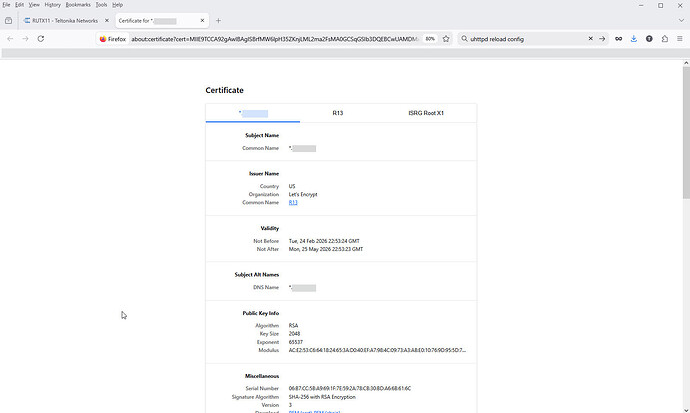Bookmark this page with the star

click(446, 39)
